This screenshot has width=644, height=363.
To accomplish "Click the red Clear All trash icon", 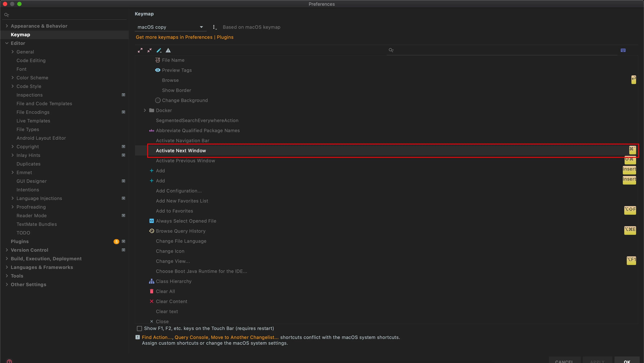I will click(x=151, y=291).
